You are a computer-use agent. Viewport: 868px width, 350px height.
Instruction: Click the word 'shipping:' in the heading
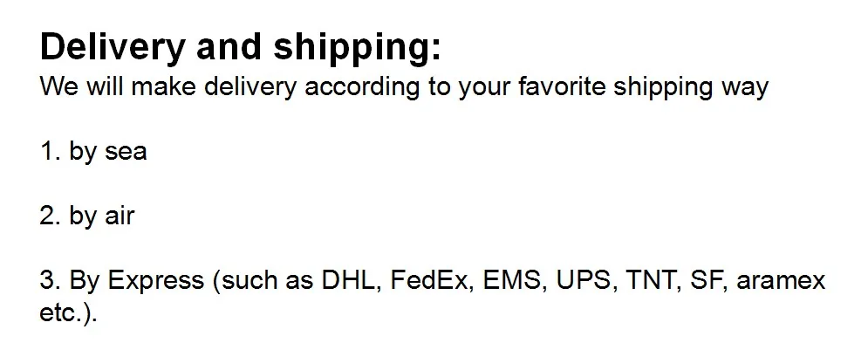(358, 49)
